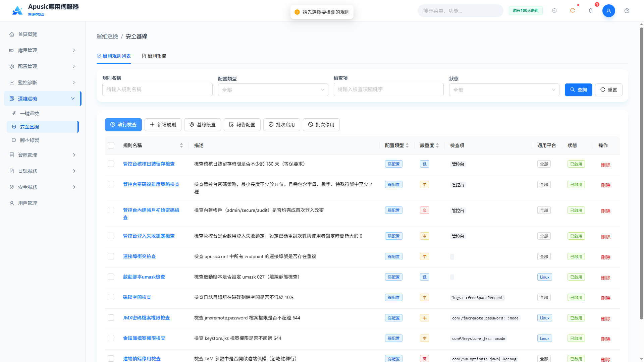Delete the 啟動腳本umask檢查 rule
The width and height of the screenshot is (644, 362).
click(606, 278)
